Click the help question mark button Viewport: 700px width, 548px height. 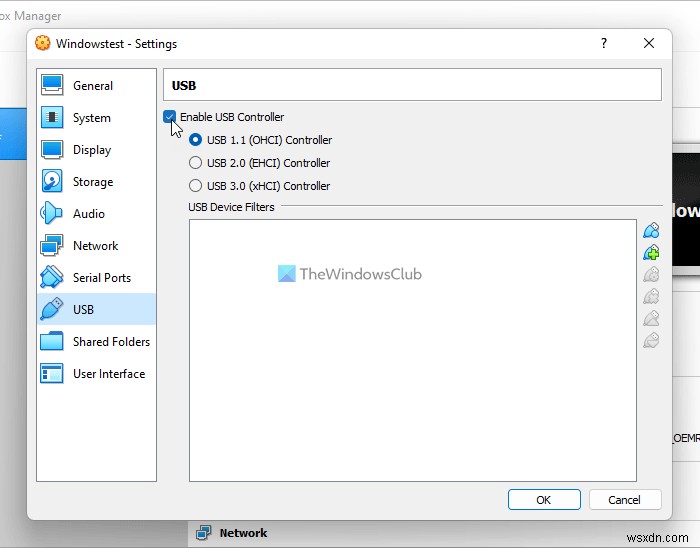pos(604,43)
